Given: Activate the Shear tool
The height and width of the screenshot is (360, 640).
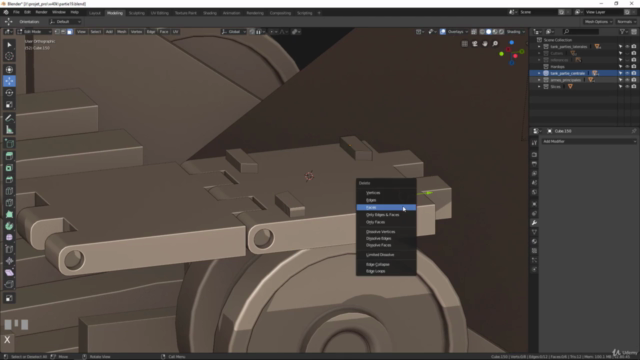Looking at the screenshot, I should pos(9,273).
